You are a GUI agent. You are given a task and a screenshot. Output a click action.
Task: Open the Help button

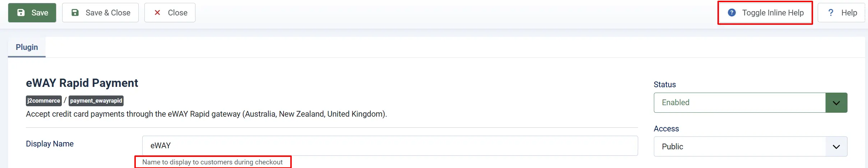click(841, 13)
